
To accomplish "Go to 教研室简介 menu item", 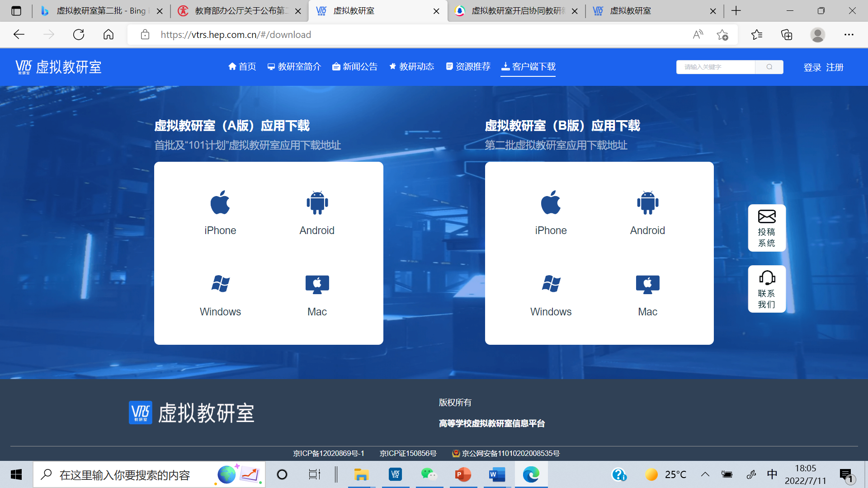I will click(294, 67).
